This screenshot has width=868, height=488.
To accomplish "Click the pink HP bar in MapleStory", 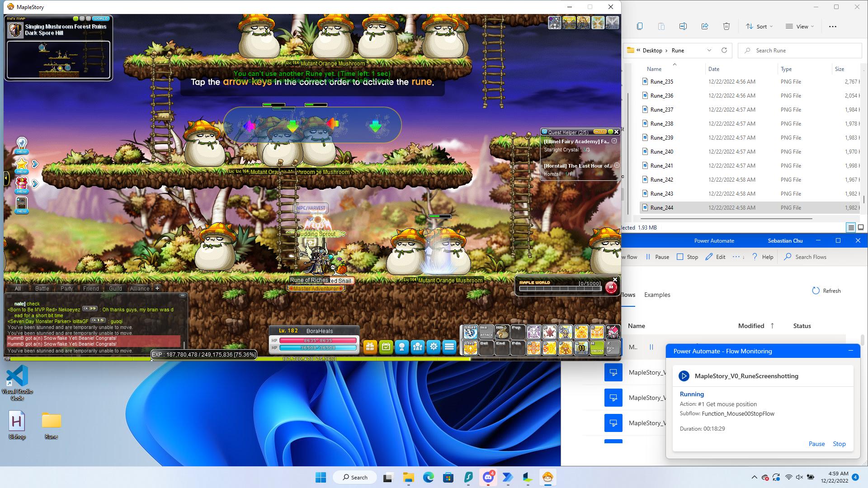I will click(x=318, y=340).
